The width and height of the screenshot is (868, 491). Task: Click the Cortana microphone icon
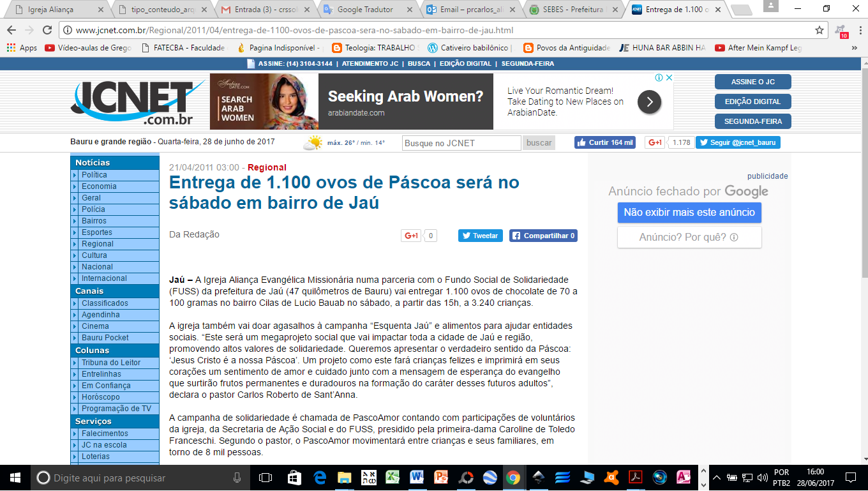(x=237, y=478)
